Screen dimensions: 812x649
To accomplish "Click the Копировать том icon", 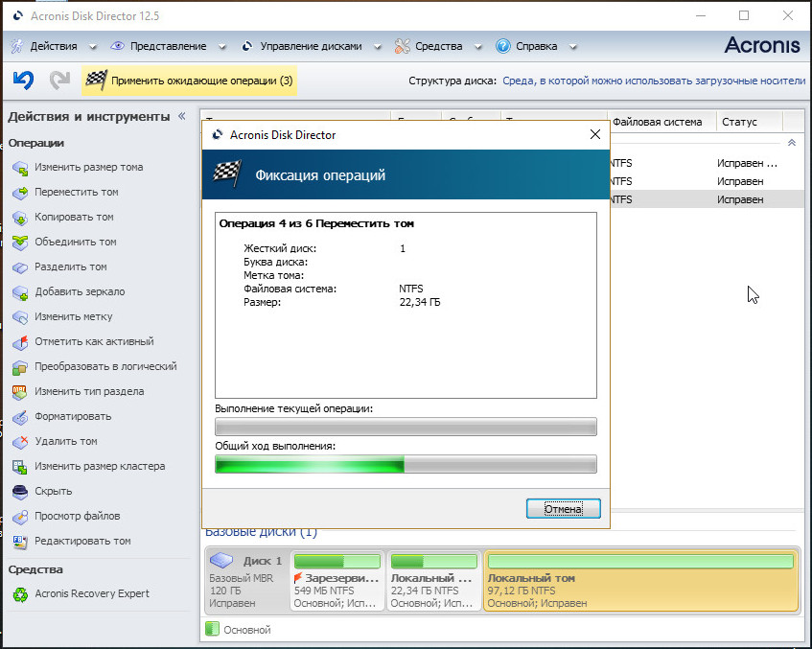I will click(x=20, y=218).
